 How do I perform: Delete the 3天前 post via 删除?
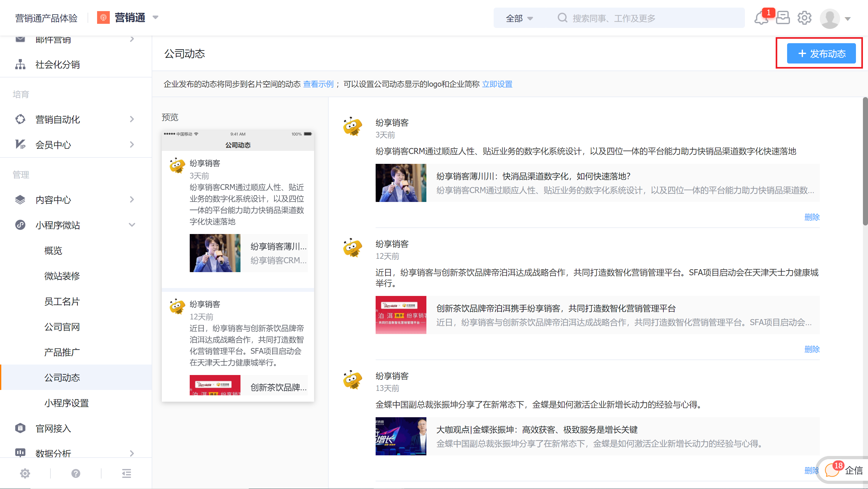[812, 217]
